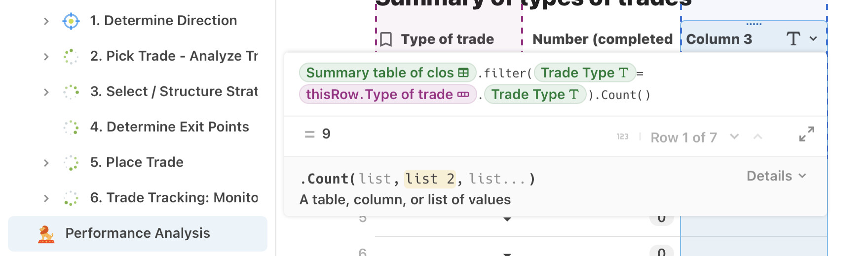This screenshot has height=256, width=868.
Task: Click the Determine Direction target icon
Action: click(x=71, y=21)
